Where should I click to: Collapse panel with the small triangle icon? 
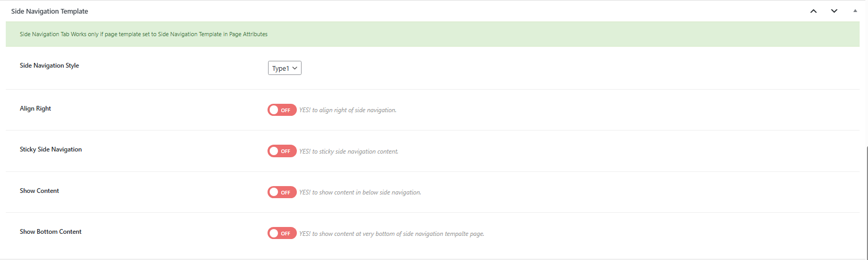tap(855, 10)
